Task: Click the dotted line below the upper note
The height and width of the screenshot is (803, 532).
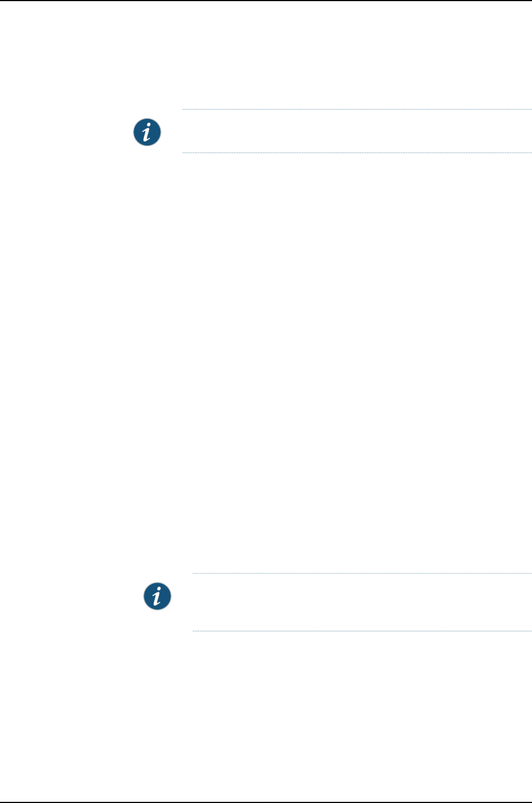Action: pyautogui.click(x=357, y=152)
